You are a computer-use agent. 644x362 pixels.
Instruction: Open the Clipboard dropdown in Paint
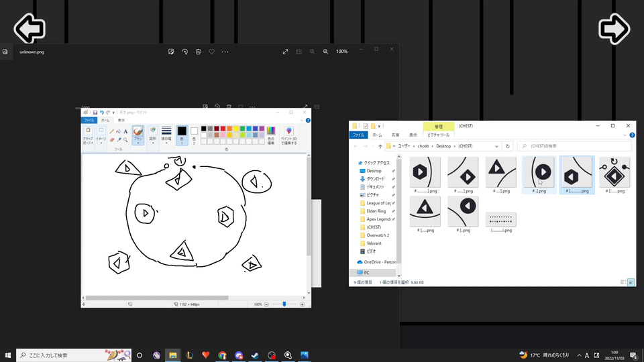pyautogui.click(x=88, y=135)
